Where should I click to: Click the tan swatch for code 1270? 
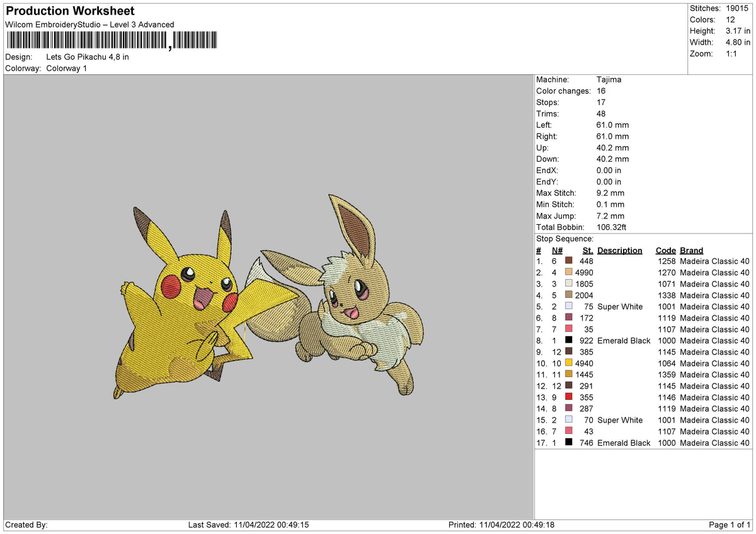570,273
